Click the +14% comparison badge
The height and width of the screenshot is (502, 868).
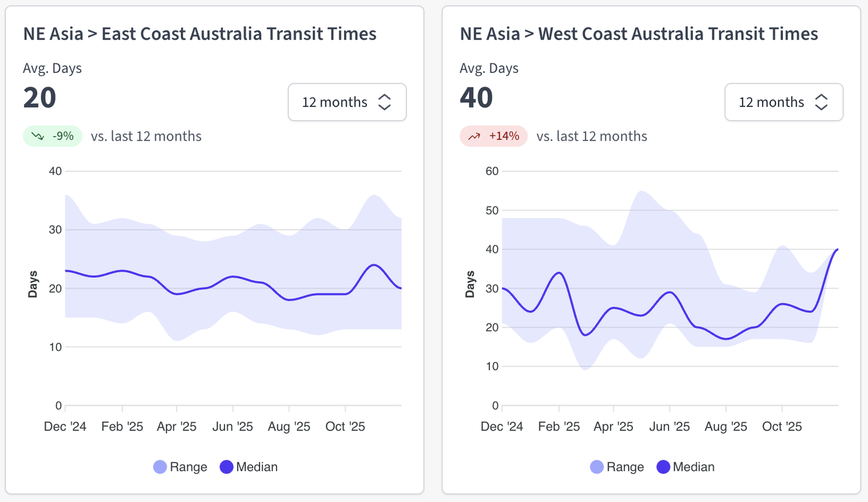494,136
